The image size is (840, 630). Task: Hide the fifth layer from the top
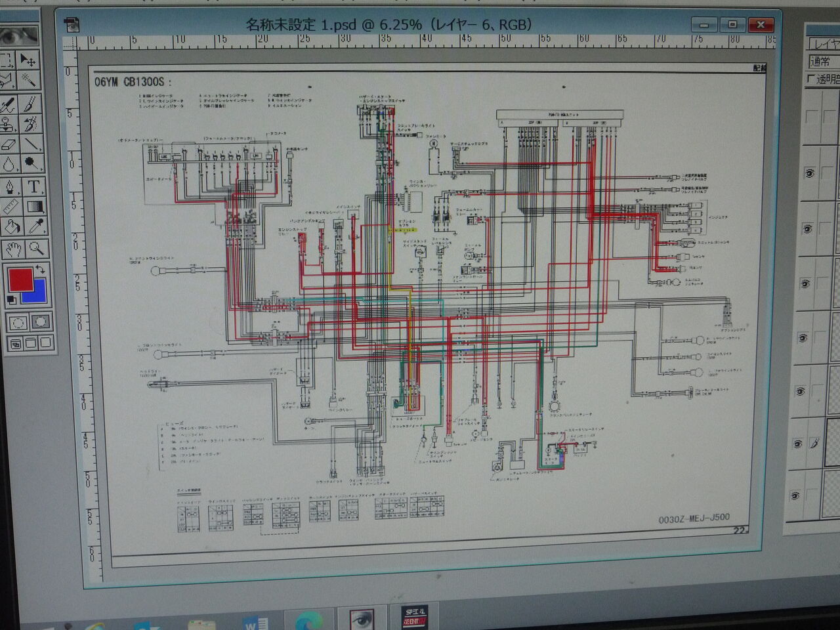pyautogui.click(x=803, y=338)
